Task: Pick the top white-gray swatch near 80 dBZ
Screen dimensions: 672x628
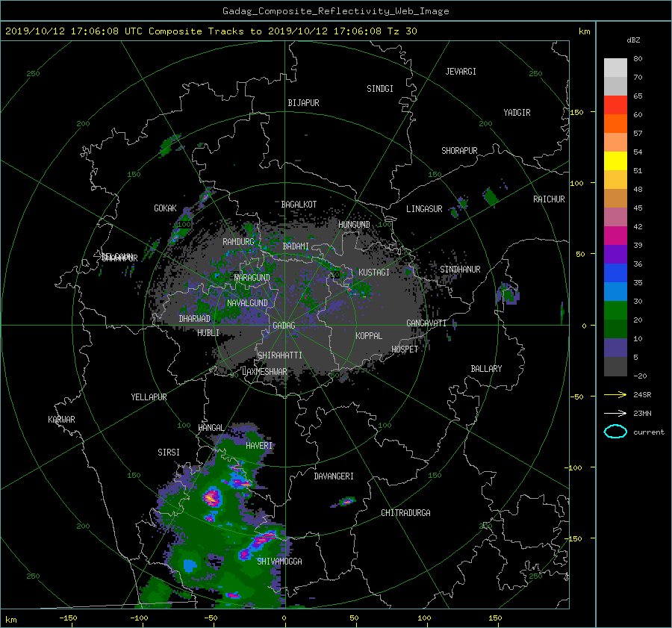Action: [x=615, y=68]
